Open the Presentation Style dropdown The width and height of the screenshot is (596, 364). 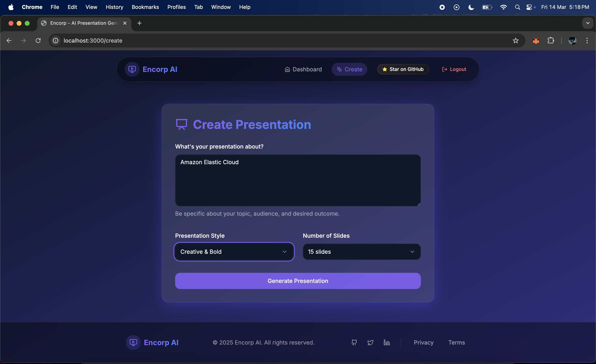click(234, 252)
